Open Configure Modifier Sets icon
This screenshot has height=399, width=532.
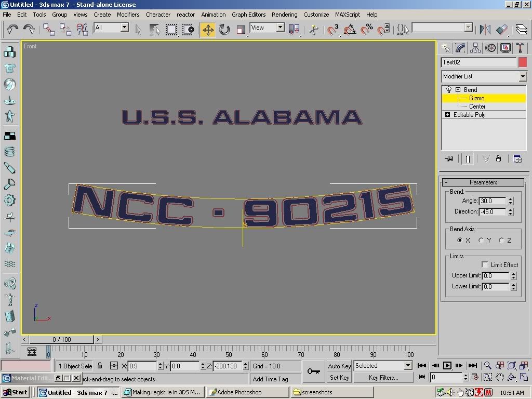[x=517, y=159]
